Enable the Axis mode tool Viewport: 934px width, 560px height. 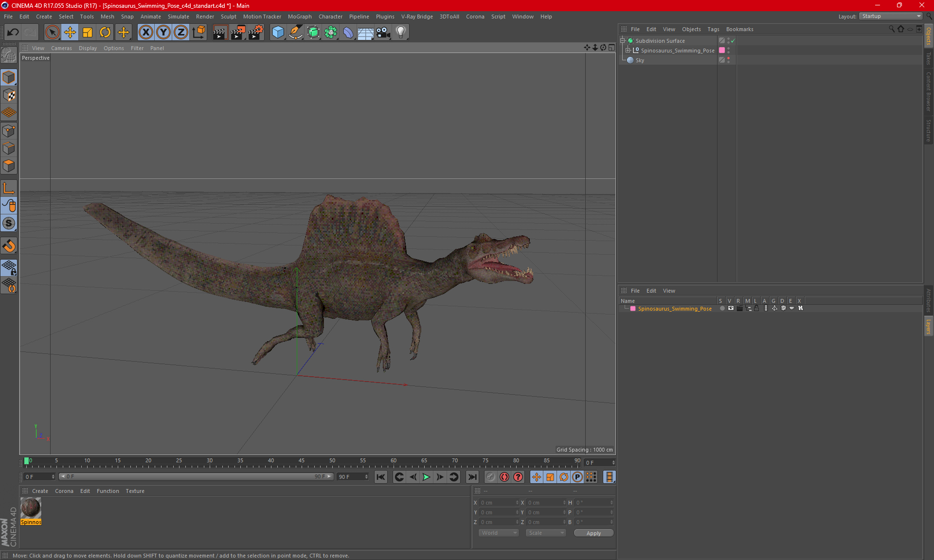(x=9, y=188)
